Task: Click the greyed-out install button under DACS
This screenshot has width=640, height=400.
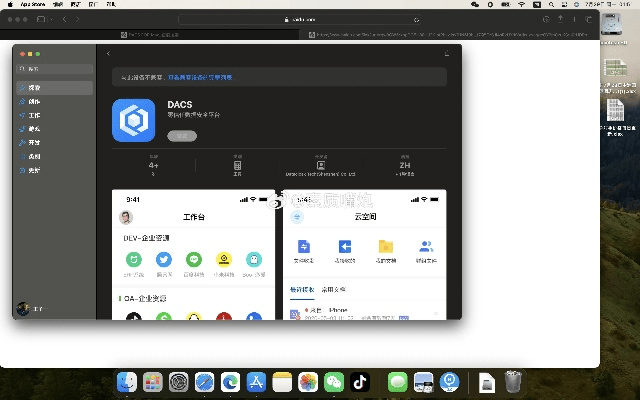Action: tap(182, 136)
